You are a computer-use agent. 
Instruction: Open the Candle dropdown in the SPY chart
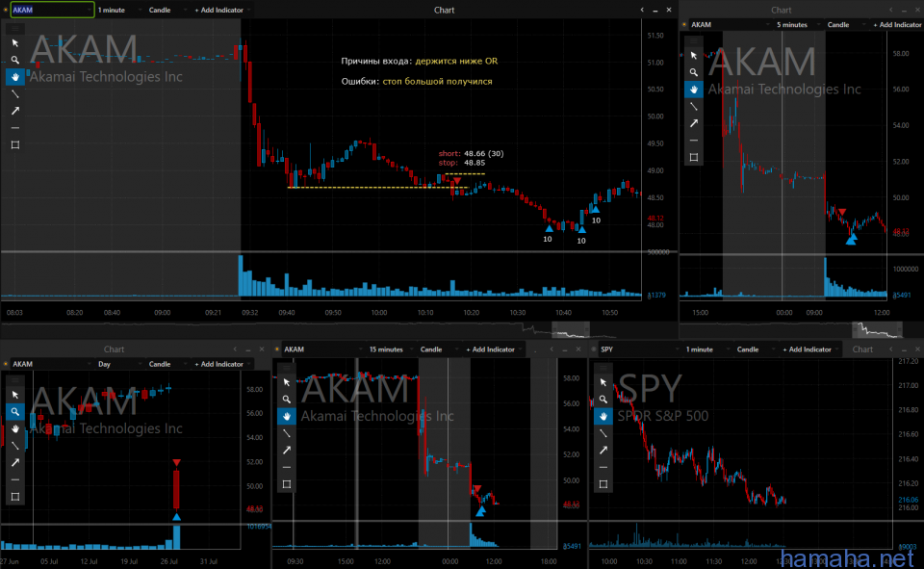[755, 349]
